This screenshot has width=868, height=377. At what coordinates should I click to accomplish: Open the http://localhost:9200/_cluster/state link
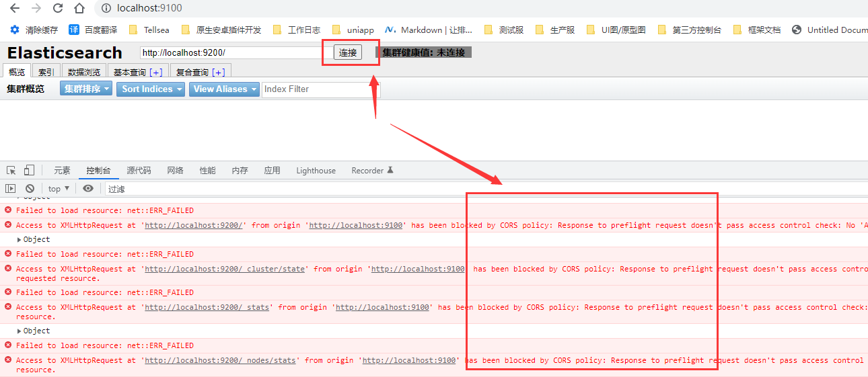coord(226,269)
